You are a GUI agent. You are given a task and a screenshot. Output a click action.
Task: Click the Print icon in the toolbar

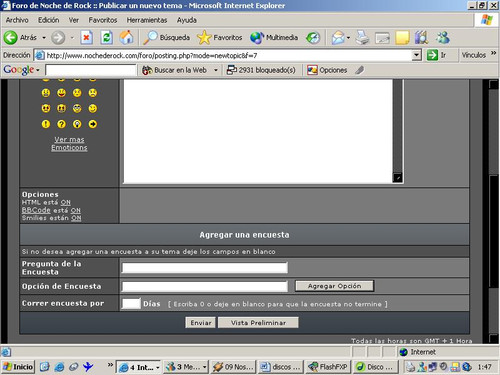tap(363, 37)
